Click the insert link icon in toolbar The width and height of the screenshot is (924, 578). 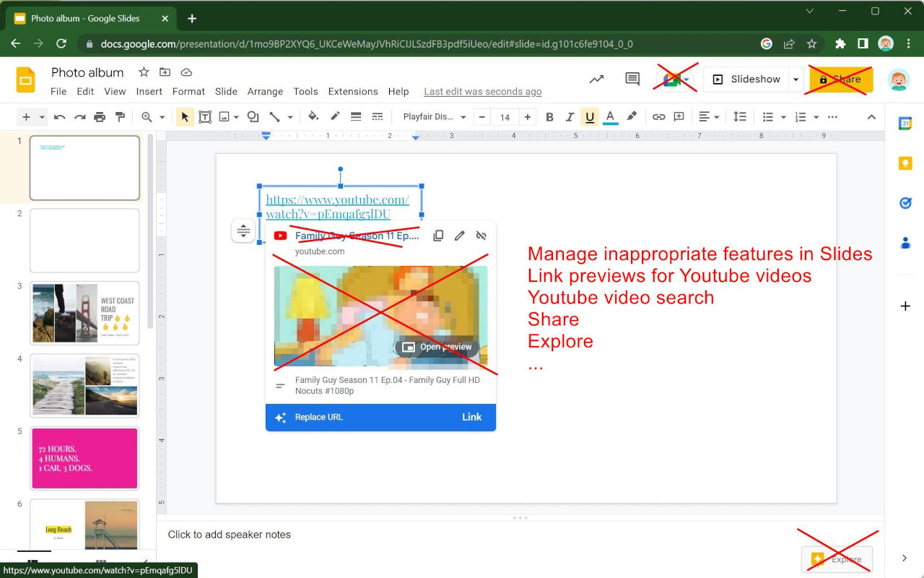(658, 117)
